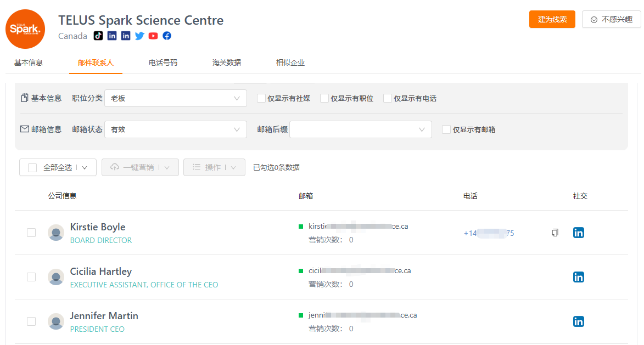Click the PRESIDENT CEO job title
Viewport: 644px width, 345px height.
click(97, 329)
